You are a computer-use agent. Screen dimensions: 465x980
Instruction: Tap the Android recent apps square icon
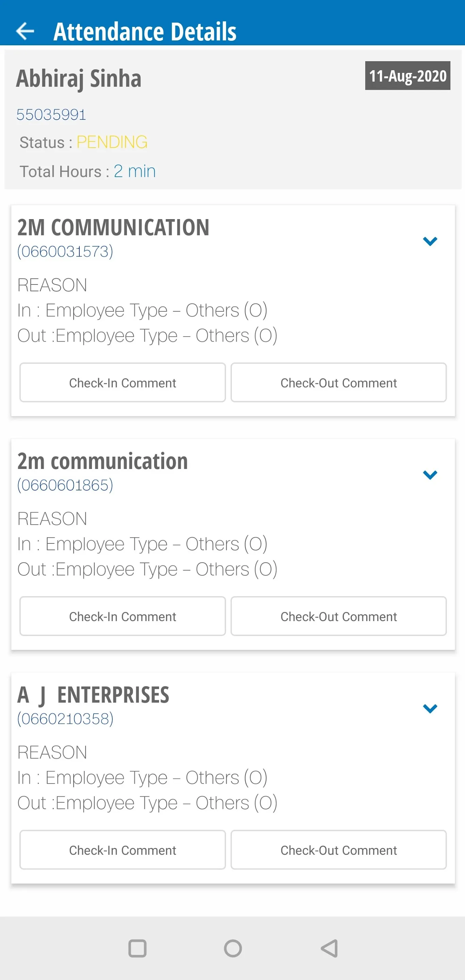(x=138, y=948)
